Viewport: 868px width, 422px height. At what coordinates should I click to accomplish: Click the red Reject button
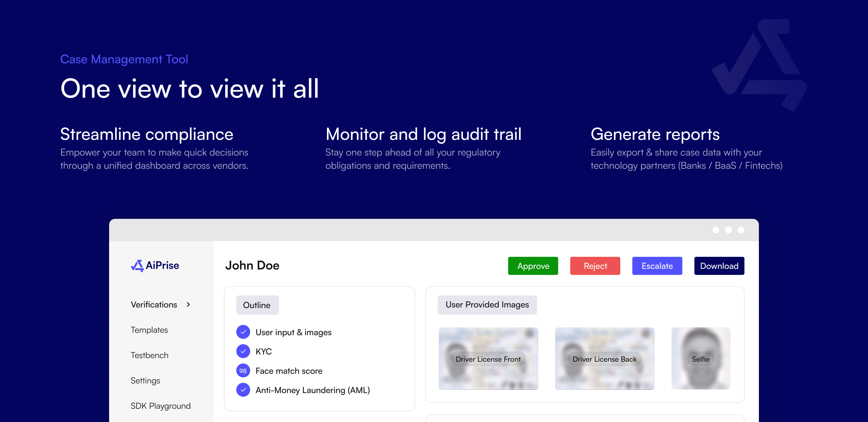click(x=595, y=266)
